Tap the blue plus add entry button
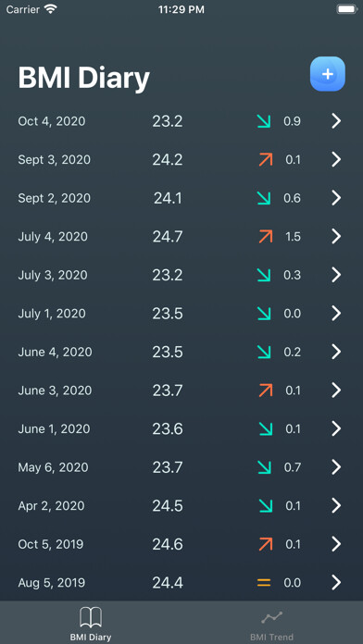Screen dimensions: 363x644 327,74
